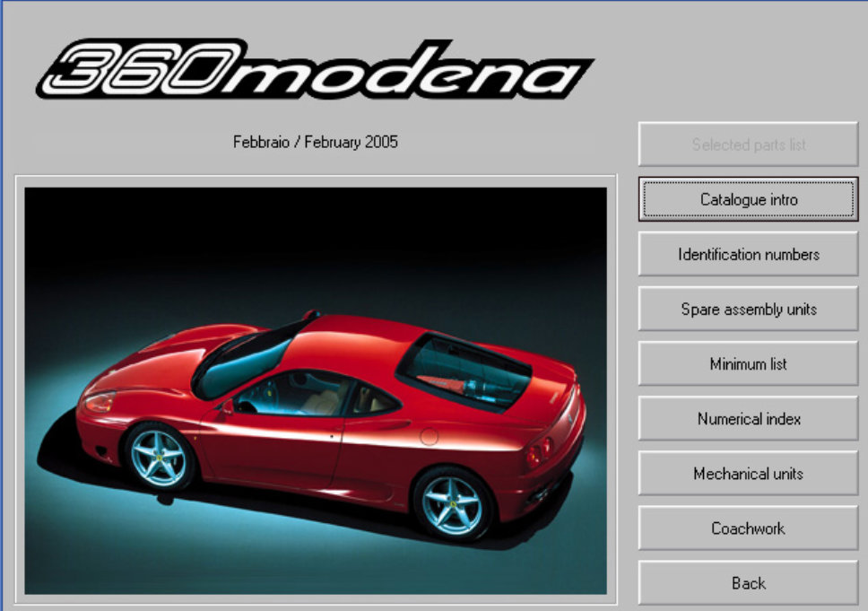This screenshot has width=868, height=611.
Task: Open Spare assembly units
Action: pyautogui.click(x=748, y=310)
